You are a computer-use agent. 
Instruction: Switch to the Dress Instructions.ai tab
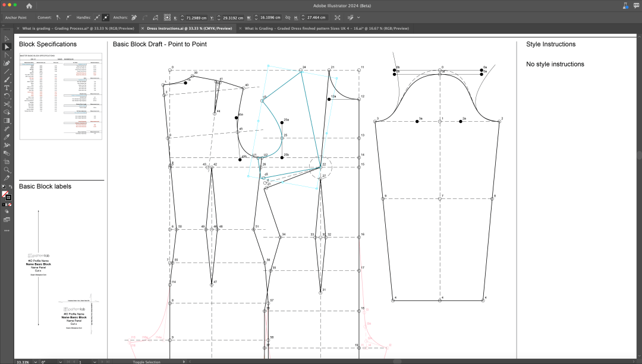coord(190,29)
